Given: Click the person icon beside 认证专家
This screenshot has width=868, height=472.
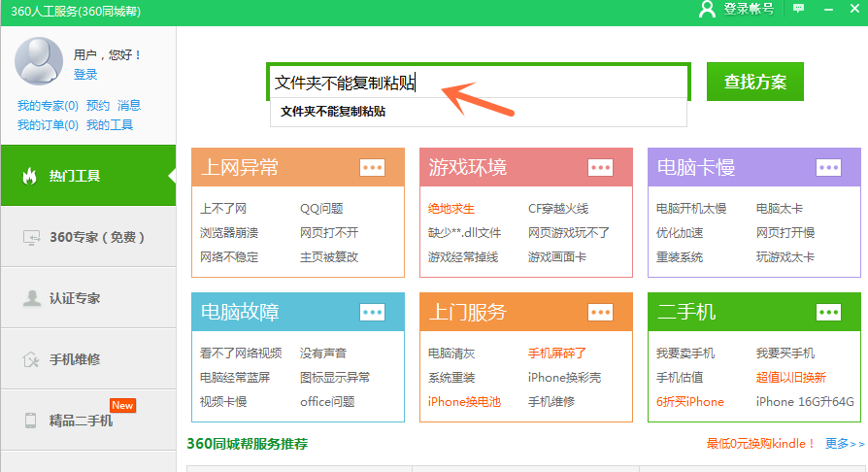Looking at the screenshot, I should 31,298.
